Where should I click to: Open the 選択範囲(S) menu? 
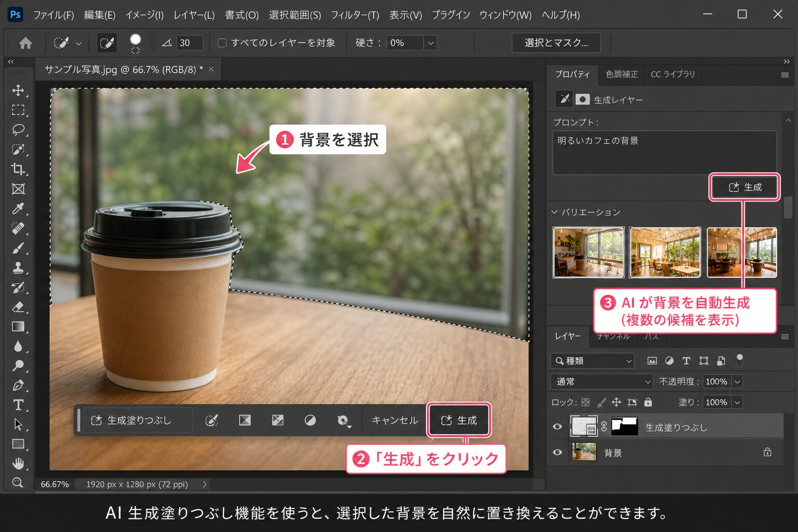tap(295, 15)
